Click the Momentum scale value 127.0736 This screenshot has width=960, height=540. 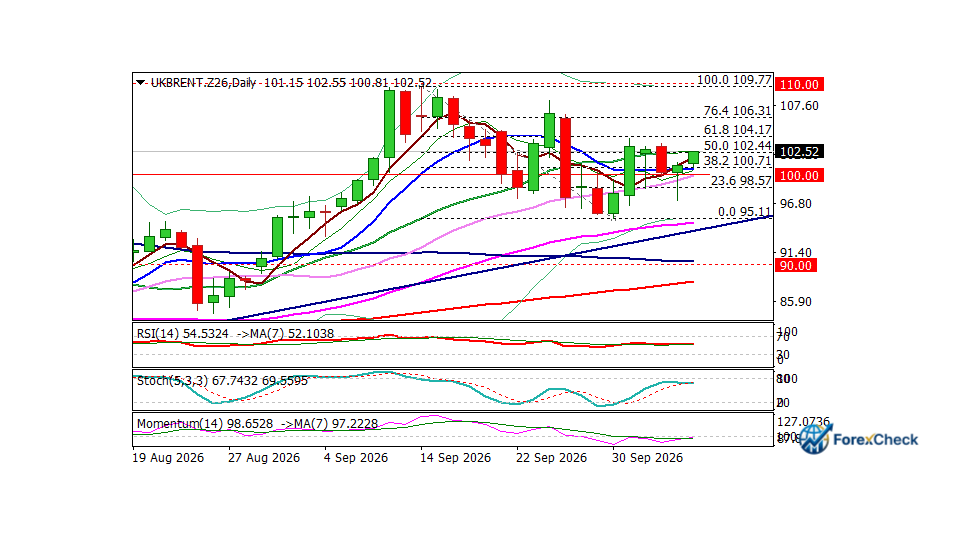[x=803, y=422]
